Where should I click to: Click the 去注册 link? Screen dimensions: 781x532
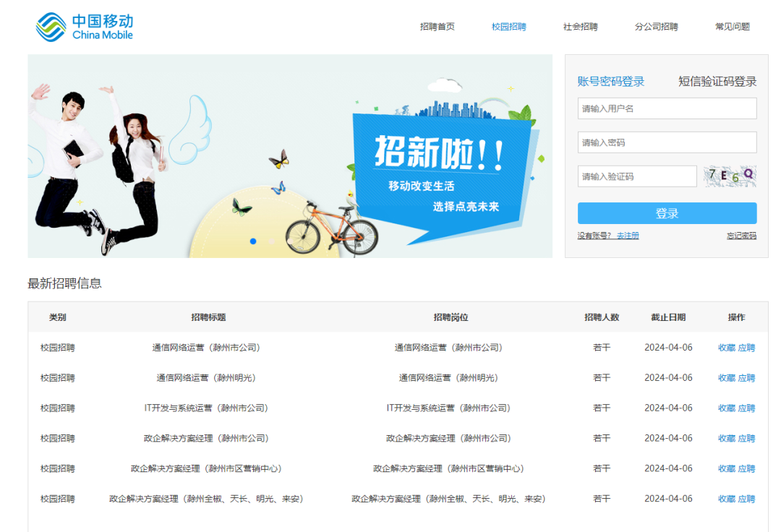click(x=628, y=236)
